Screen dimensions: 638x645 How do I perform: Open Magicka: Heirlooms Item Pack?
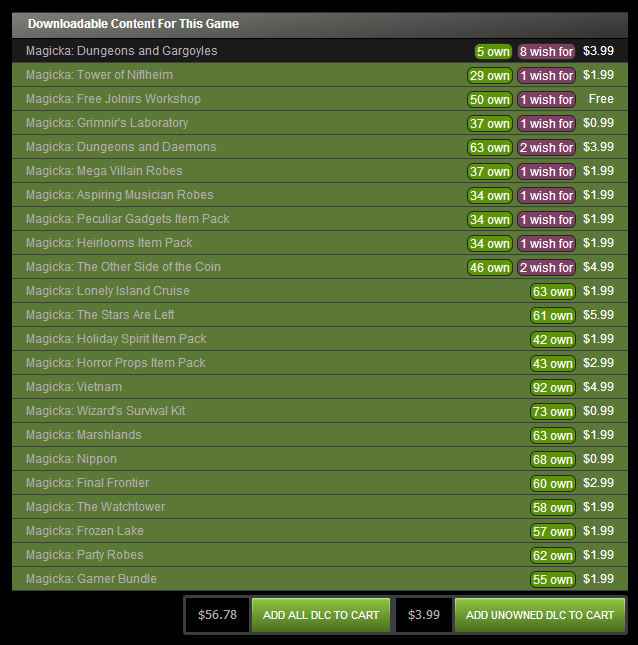click(320, 243)
